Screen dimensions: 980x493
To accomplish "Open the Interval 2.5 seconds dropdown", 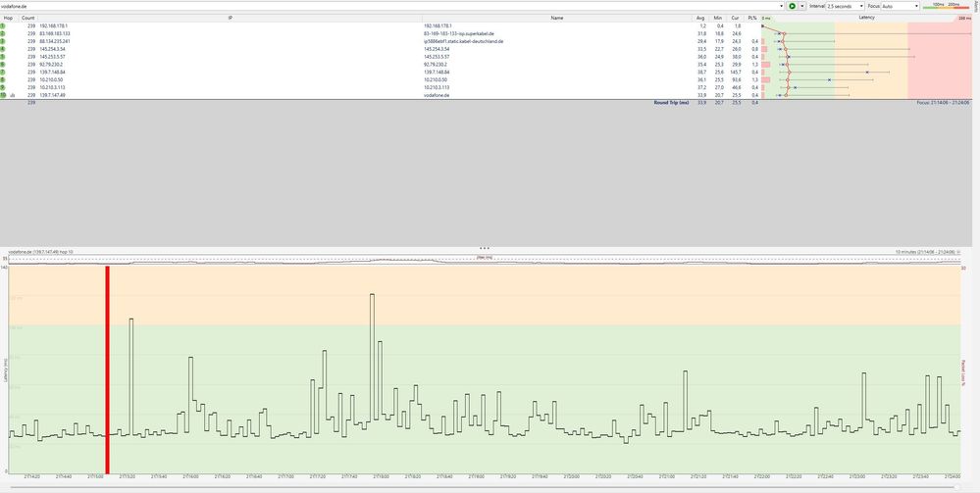I will point(845,6).
